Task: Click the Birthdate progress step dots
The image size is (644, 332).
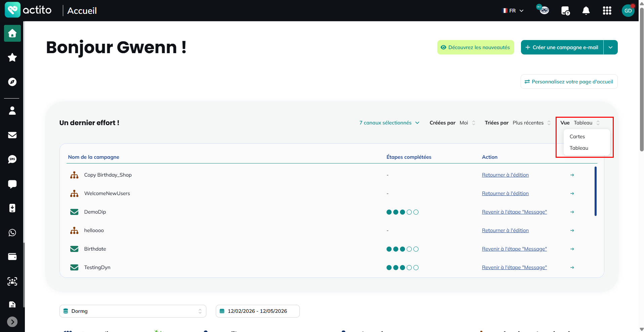Action: [402, 249]
